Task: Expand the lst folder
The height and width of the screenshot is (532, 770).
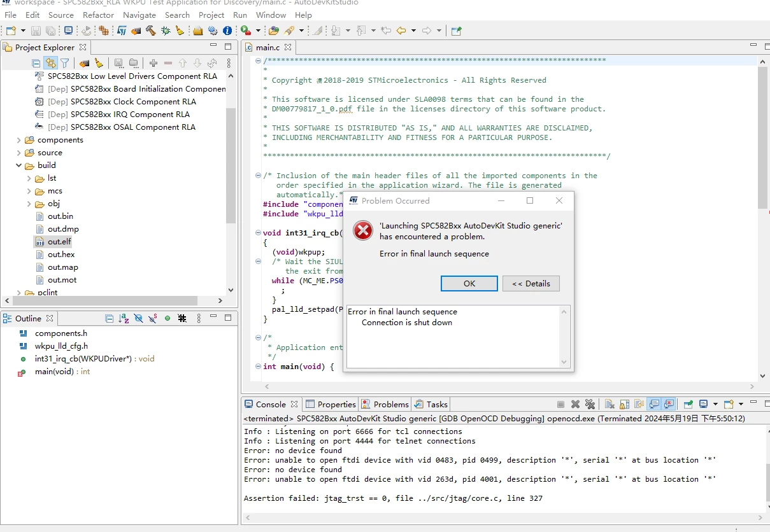Action: [29, 178]
